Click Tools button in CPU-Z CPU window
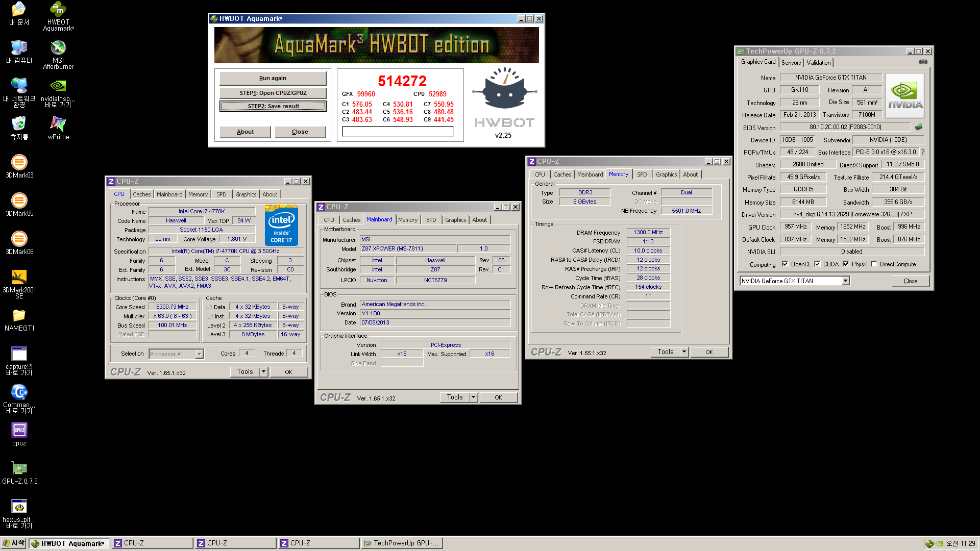Image resolution: width=980 pixels, height=551 pixels. [x=246, y=371]
